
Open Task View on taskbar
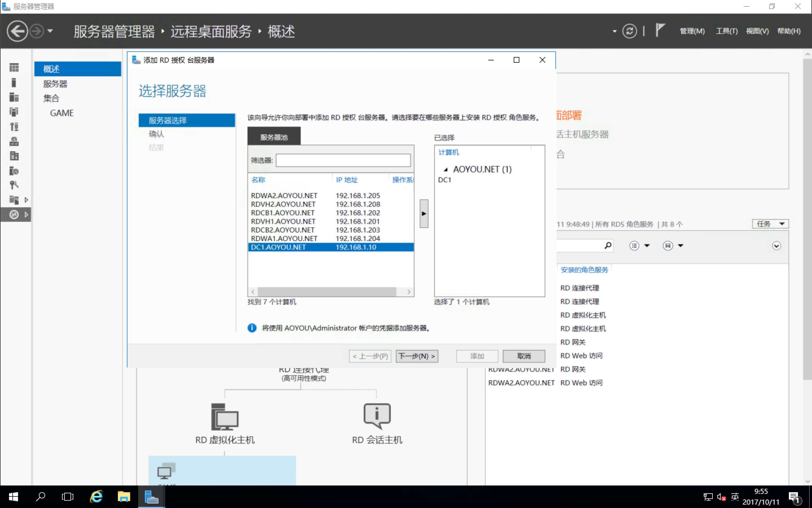67,497
